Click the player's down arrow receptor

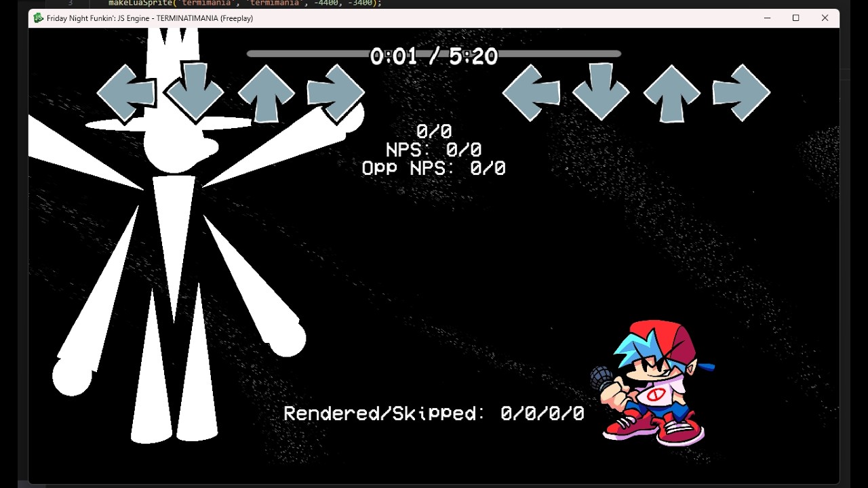click(601, 92)
